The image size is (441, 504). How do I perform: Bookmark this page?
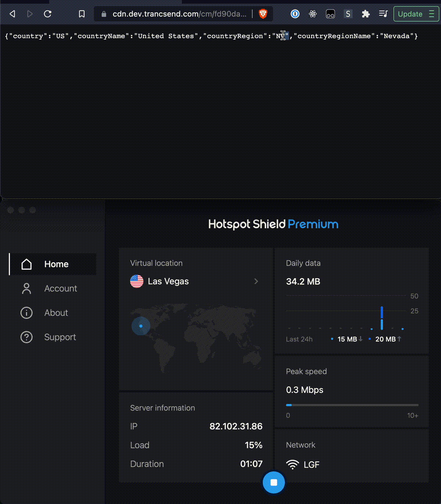pos(82,14)
